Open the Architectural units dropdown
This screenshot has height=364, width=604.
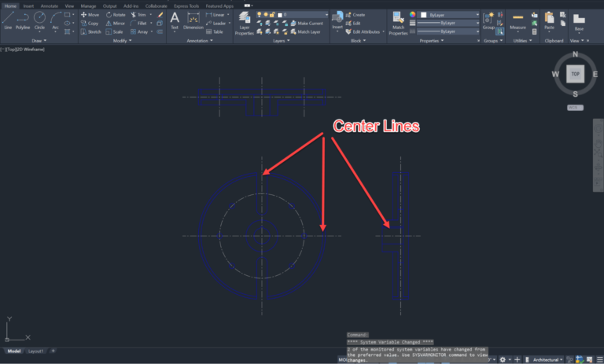pyautogui.click(x=547, y=359)
